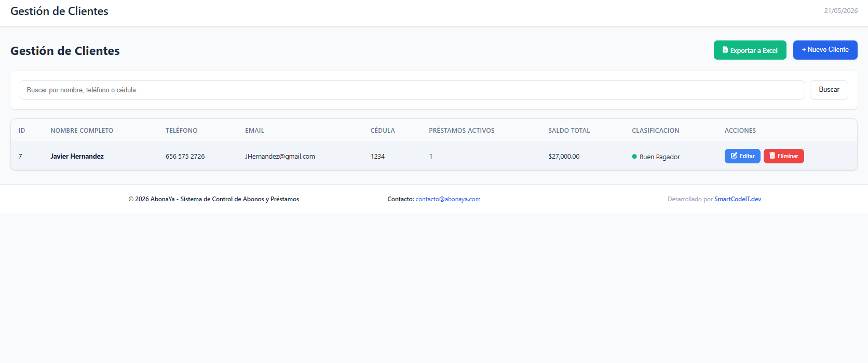
Task: Click the saldo total $27,000.00
Action: click(x=564, y=156)
